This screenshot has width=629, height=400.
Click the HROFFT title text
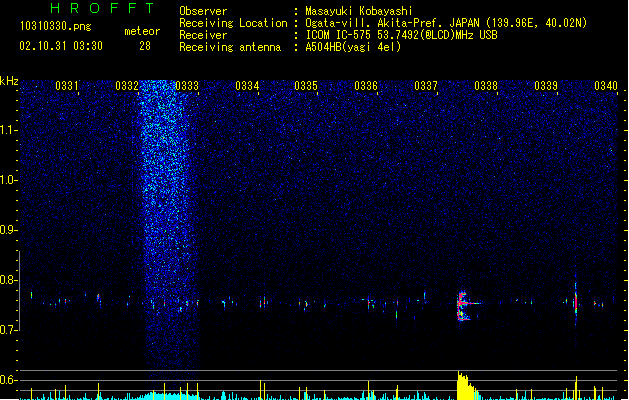(x=102, y=8)
